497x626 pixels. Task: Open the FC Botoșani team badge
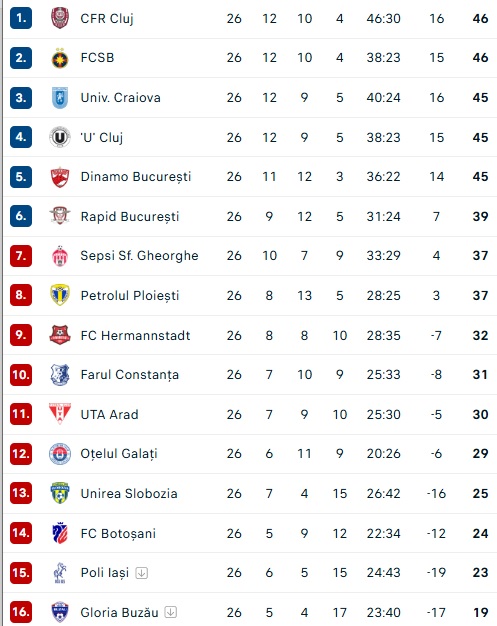60,533
